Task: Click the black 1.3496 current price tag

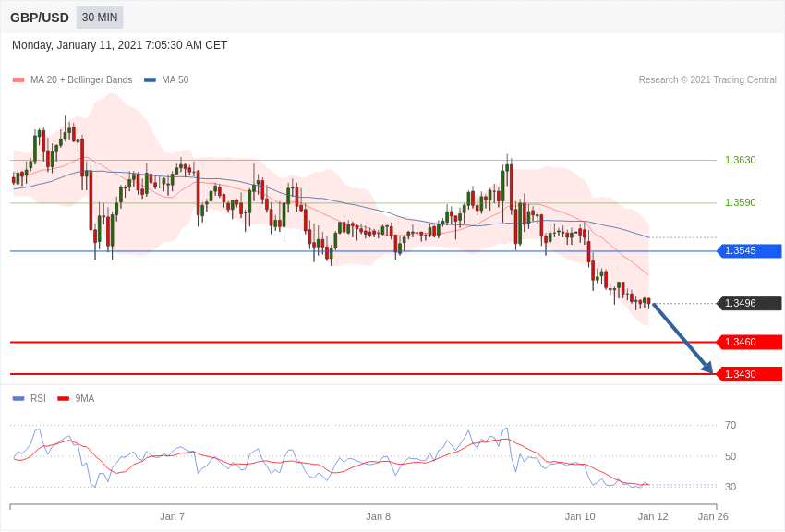Action: (750, 303)
